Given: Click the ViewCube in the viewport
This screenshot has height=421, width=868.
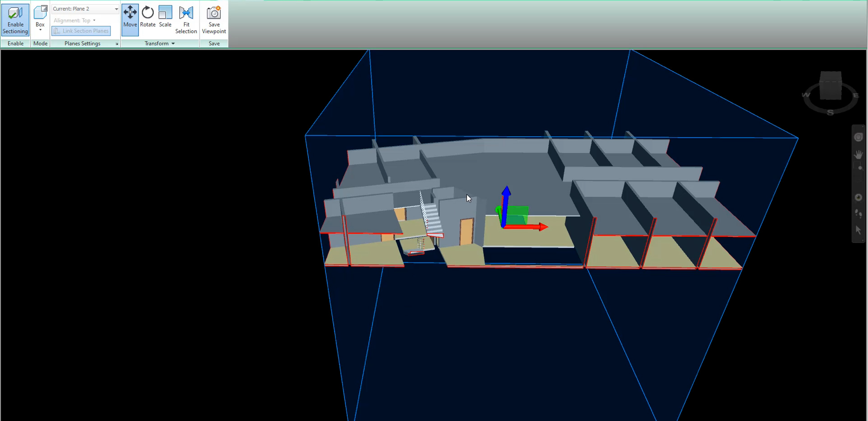Looking at the screenshot, I should click(830, 85).
